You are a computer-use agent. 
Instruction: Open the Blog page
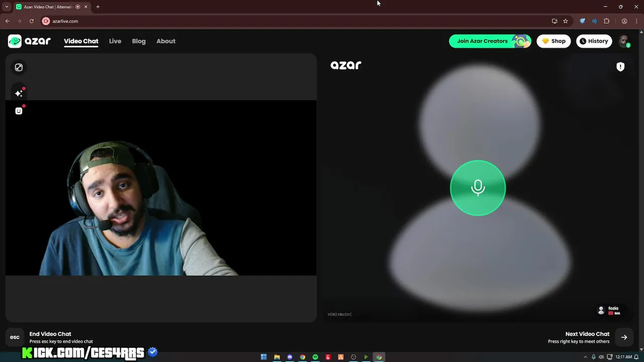point(139,41)
